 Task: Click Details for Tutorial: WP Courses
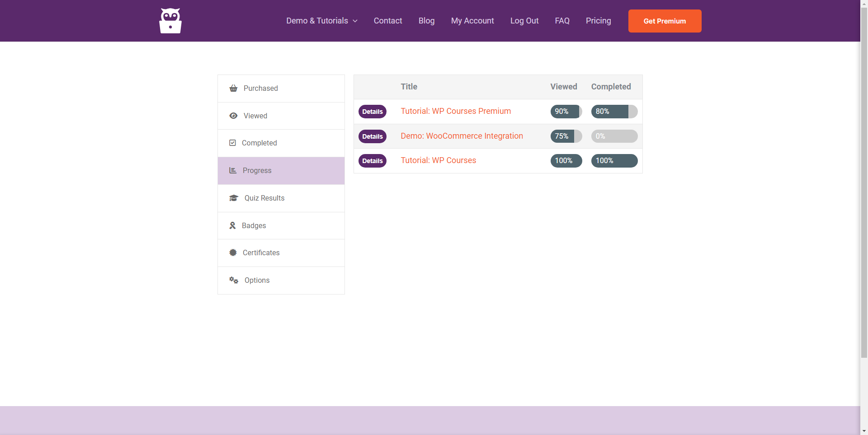point(373,161)
